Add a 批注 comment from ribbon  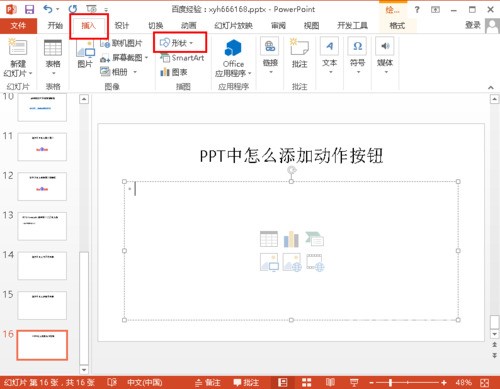tap(299, 53)
